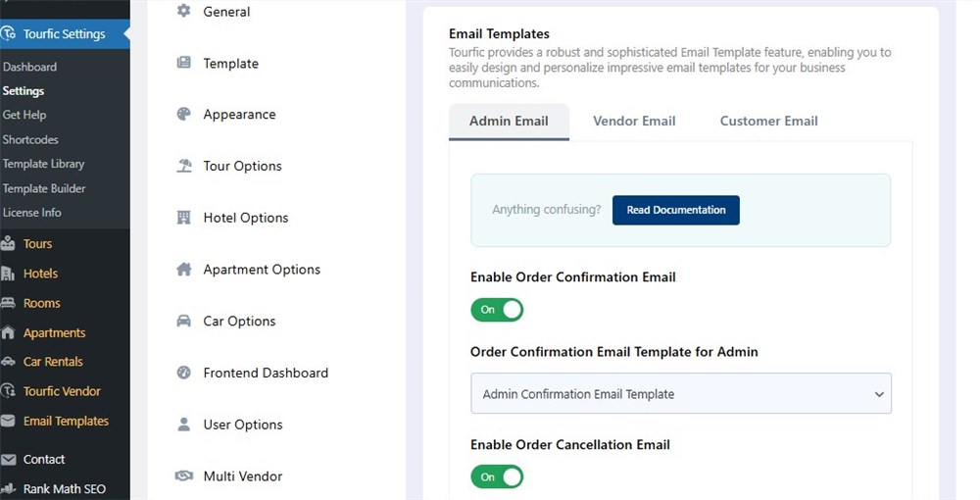Click the gear icon beside General
This screenshot has height=500, width=980.
click(x=183, y=12)
